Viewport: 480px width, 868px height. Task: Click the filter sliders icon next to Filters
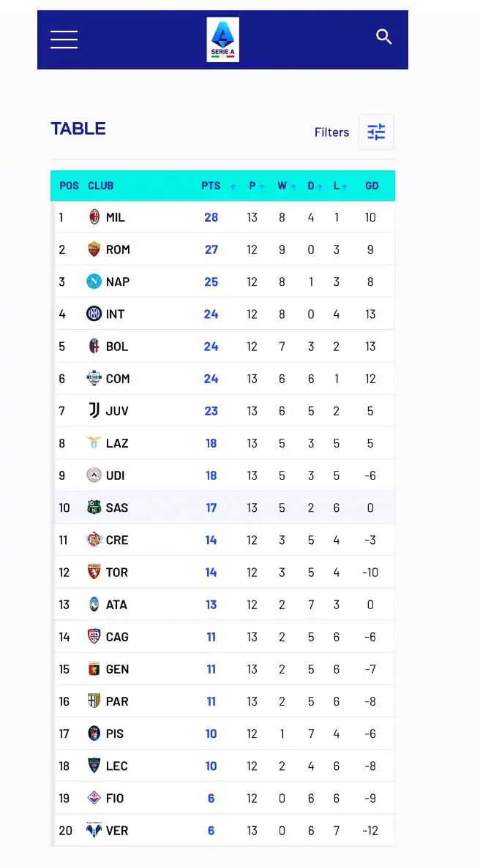[x=376, y=132]
